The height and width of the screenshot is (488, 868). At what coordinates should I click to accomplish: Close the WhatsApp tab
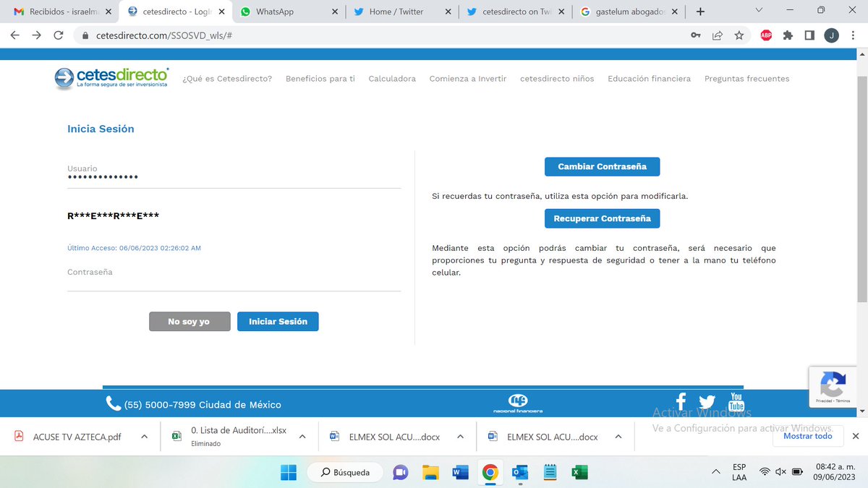coord(335,12)
